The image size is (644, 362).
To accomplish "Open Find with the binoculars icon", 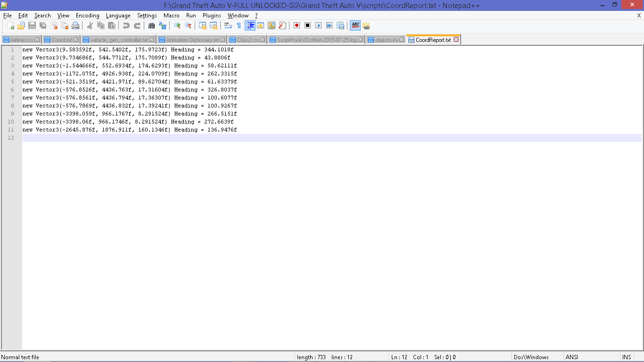I will [151, 25].
